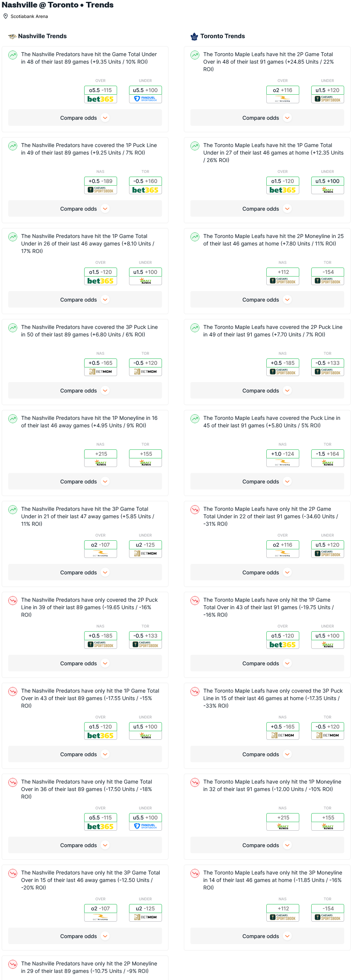Click the Maple Leafs logo beside Toronto Trends
The width and height of the screenshot is (352, 980).
194,37
